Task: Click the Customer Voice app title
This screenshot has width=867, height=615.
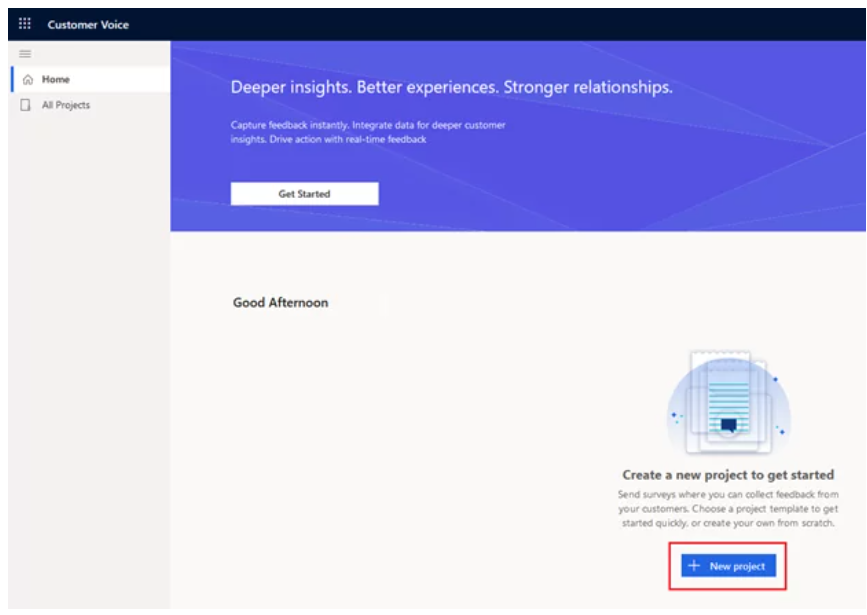Action: coord(88,24)
